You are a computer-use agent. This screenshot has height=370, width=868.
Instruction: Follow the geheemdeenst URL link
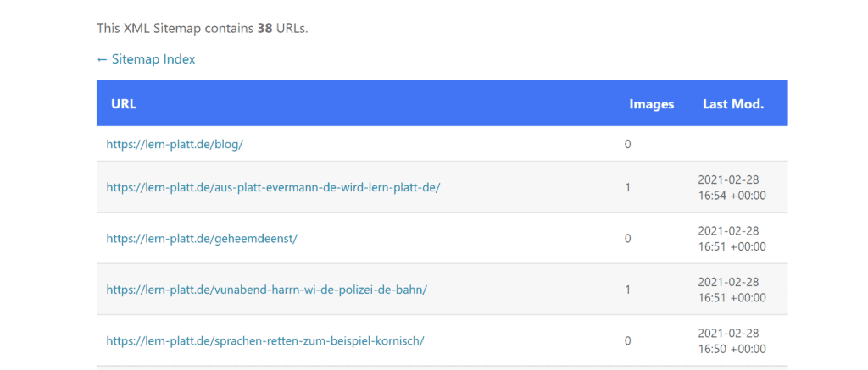(x=202, y=239)
